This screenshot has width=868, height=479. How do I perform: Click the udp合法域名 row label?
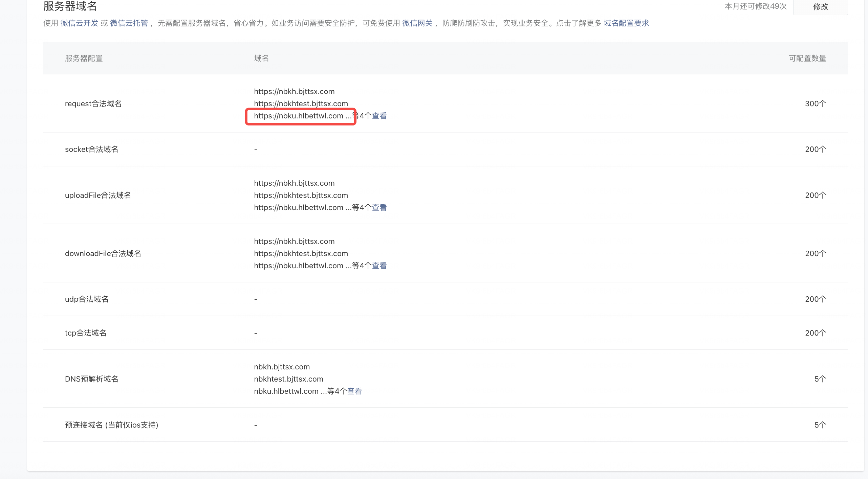(87, 299)
